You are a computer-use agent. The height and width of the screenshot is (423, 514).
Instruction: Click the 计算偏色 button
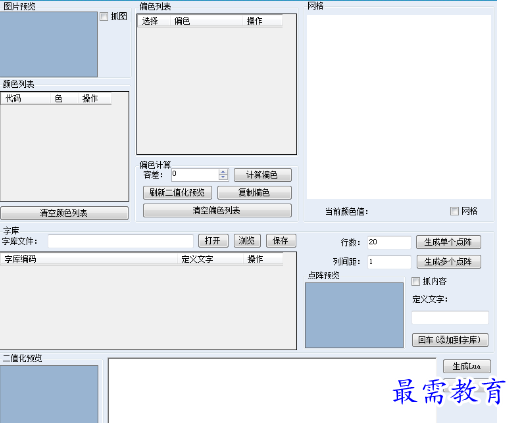click(263, 175)
